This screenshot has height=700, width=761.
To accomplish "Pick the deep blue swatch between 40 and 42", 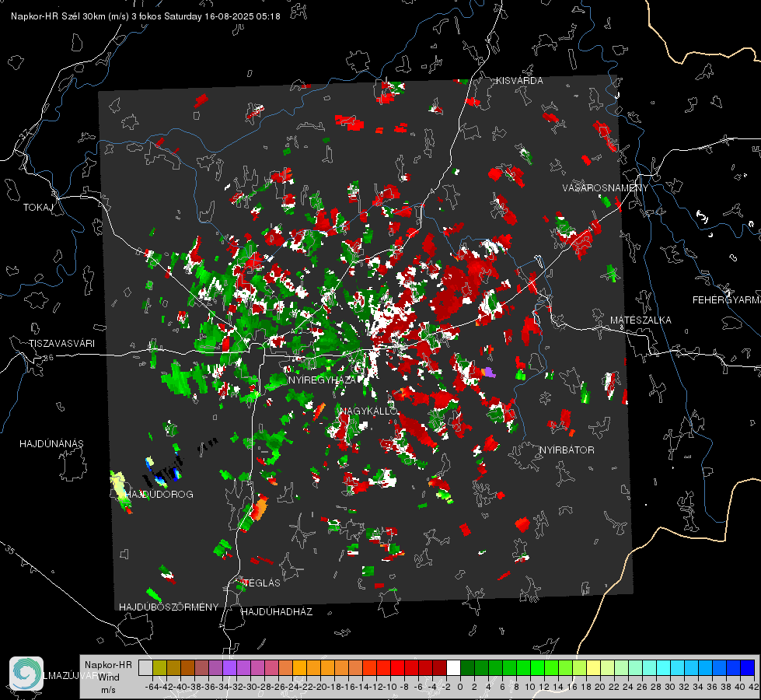I will coord(748,668).
